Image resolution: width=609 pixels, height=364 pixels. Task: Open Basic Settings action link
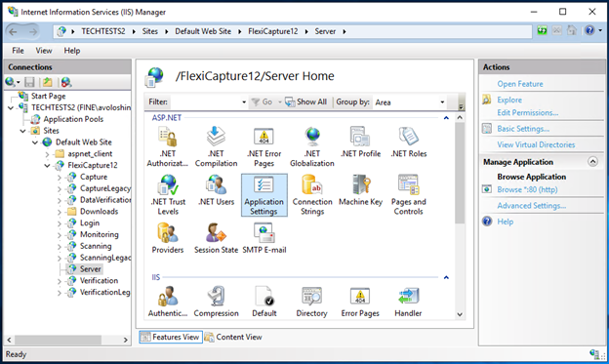523,129
